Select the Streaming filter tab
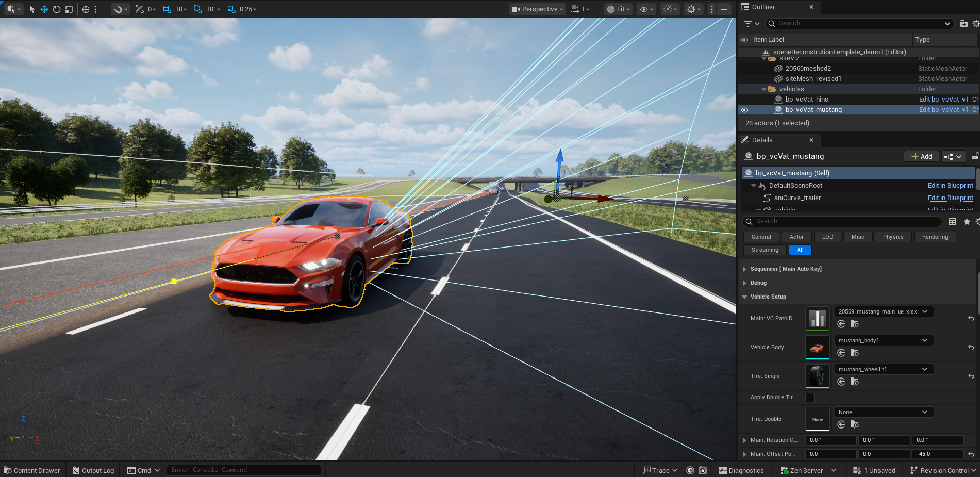Viewport: 980px width, 477px height. pos(765,250)
